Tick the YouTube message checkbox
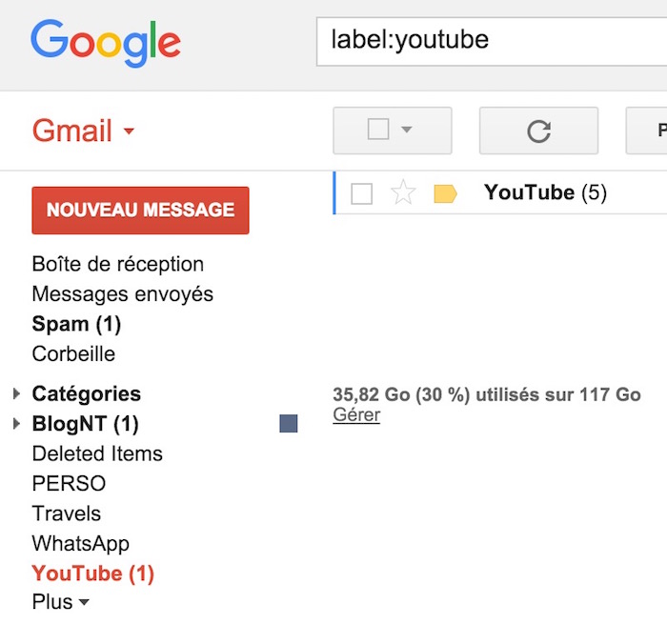This screenshot has width=667, height=644. pyautogui.click(x=362, y=194)
